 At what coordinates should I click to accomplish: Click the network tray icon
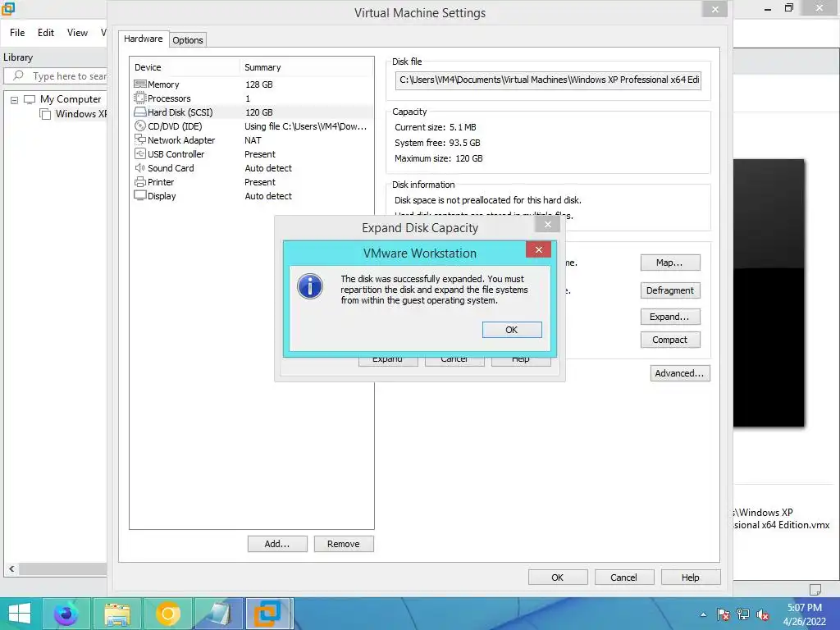743,614
